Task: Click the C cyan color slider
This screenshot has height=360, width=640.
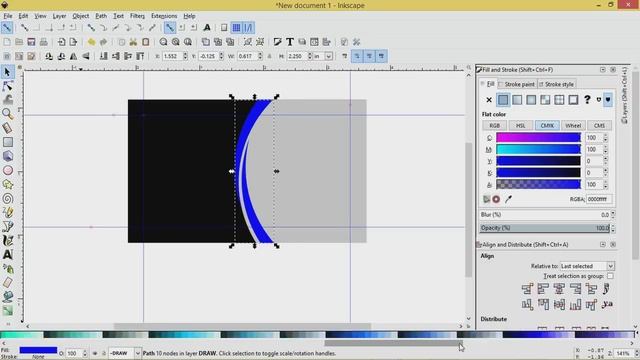Action: click(x=538, y=138)
